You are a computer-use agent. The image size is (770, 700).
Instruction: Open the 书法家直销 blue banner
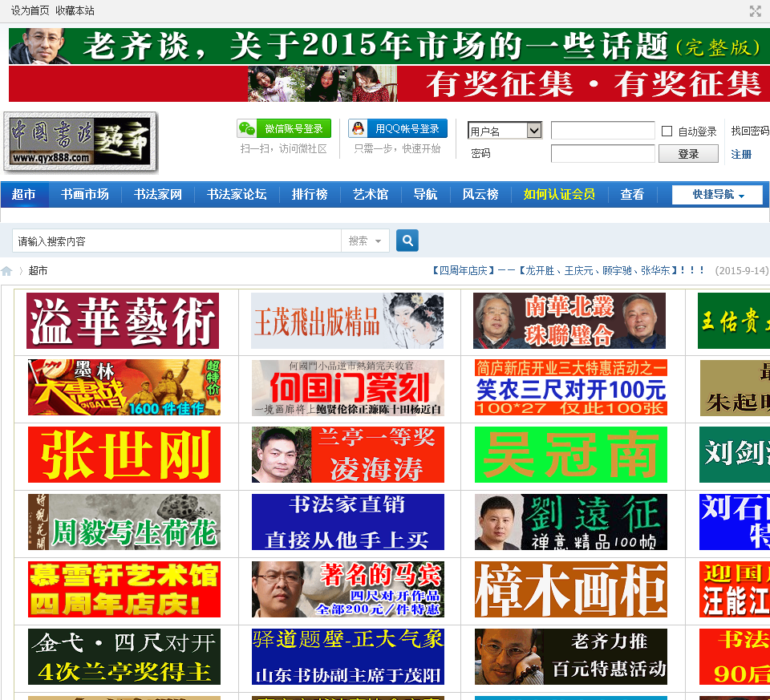[347, 522]
